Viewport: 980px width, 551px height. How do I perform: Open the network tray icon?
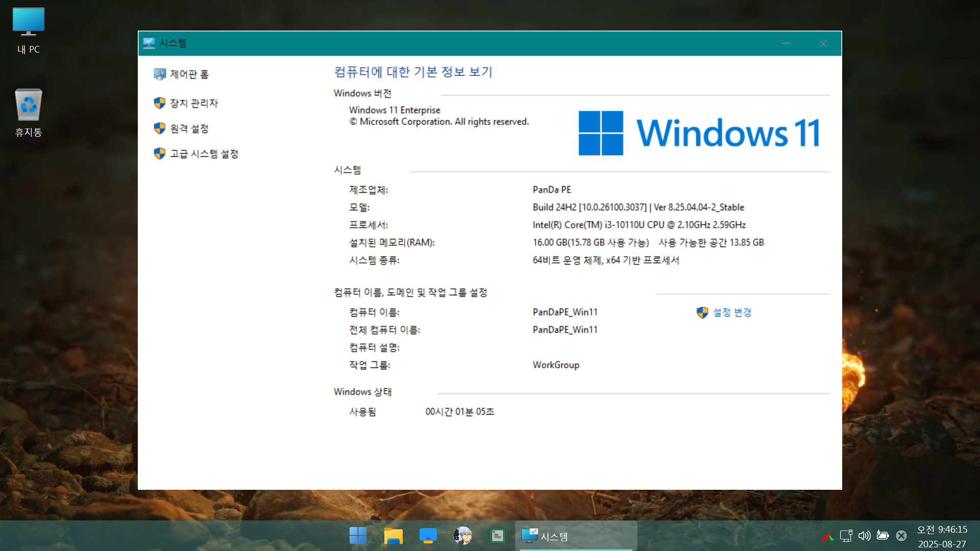click(x=846, y=535)
